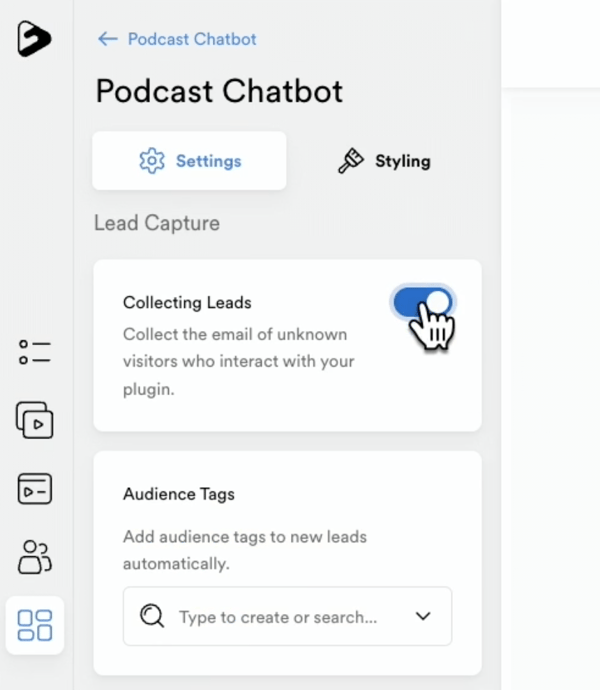
Task: Open the video page sidebar icon
Action: (x=34, y=488)
